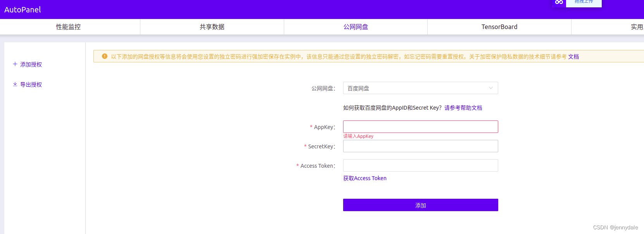Click the 如何获取百度网盘的AppID和Secret Key? text
Viewport: 644px width, 234px height.
point(392,108)
